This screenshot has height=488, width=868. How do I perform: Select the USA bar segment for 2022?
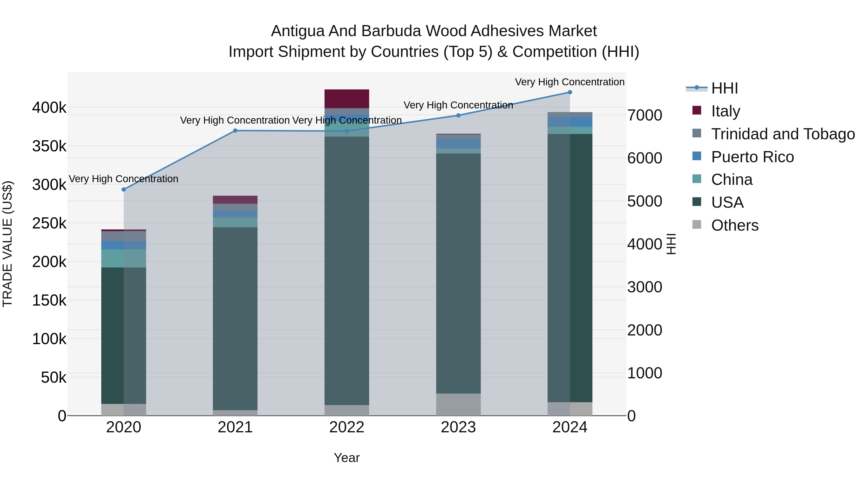tap(347, 271)
